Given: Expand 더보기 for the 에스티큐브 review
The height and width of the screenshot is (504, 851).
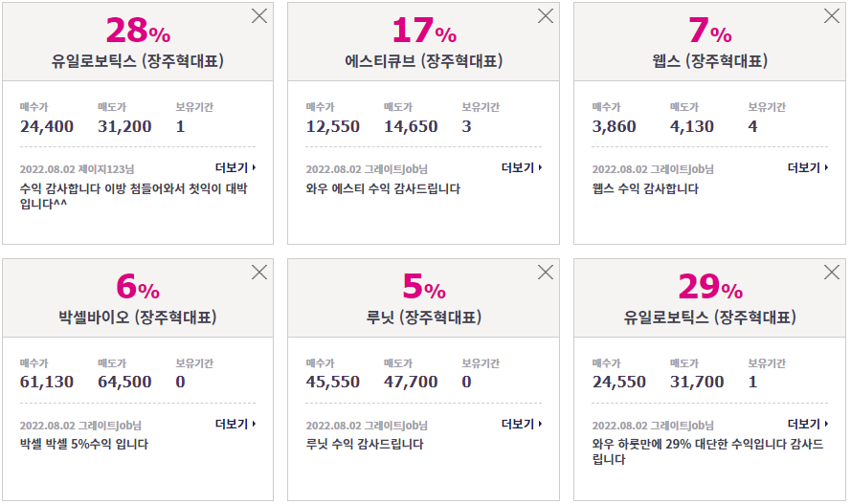Looking at the screenshot, I should 522,168.
